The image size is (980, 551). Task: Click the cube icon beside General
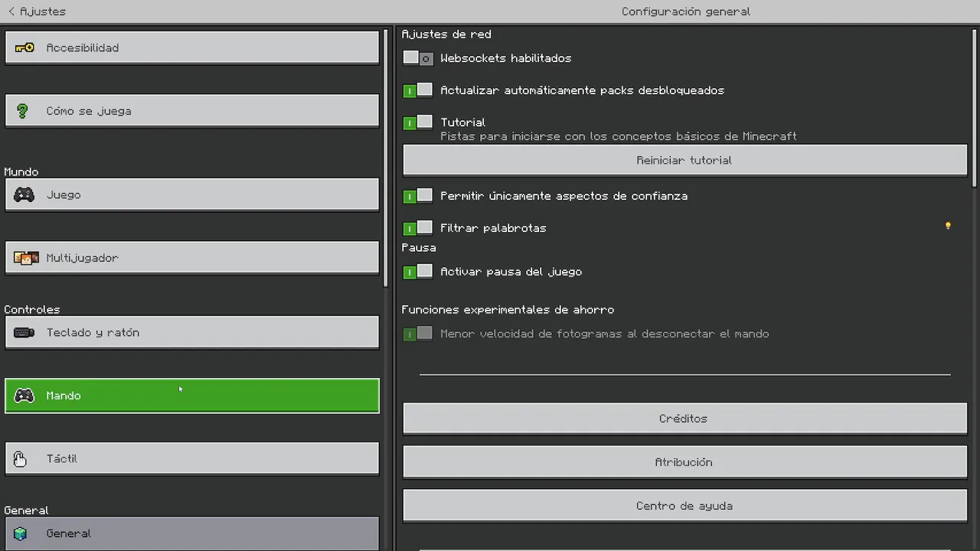point(21,533)
